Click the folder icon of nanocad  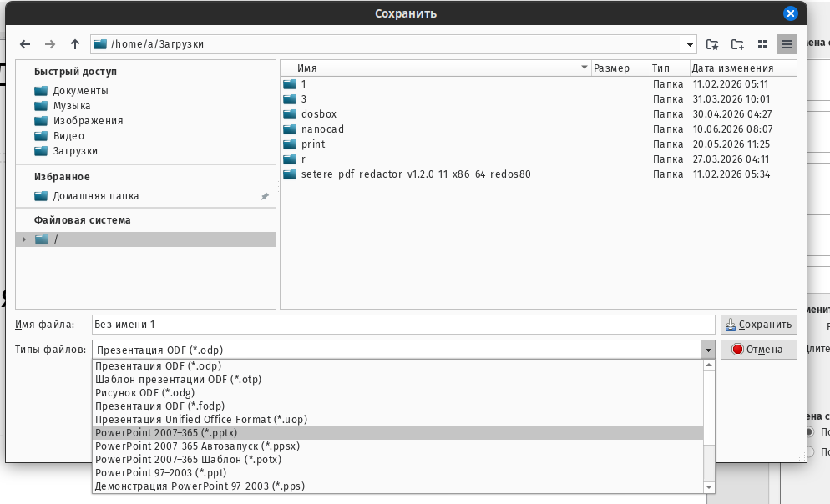click(290, 129)
